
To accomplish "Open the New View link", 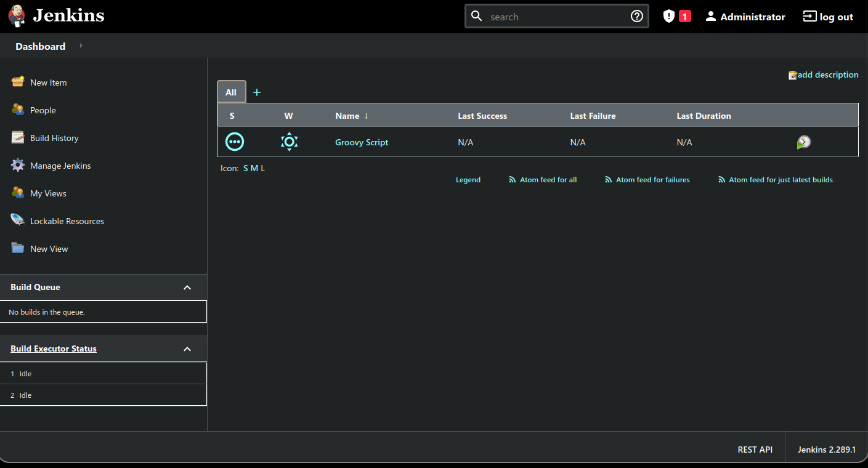I will (49, 249).
